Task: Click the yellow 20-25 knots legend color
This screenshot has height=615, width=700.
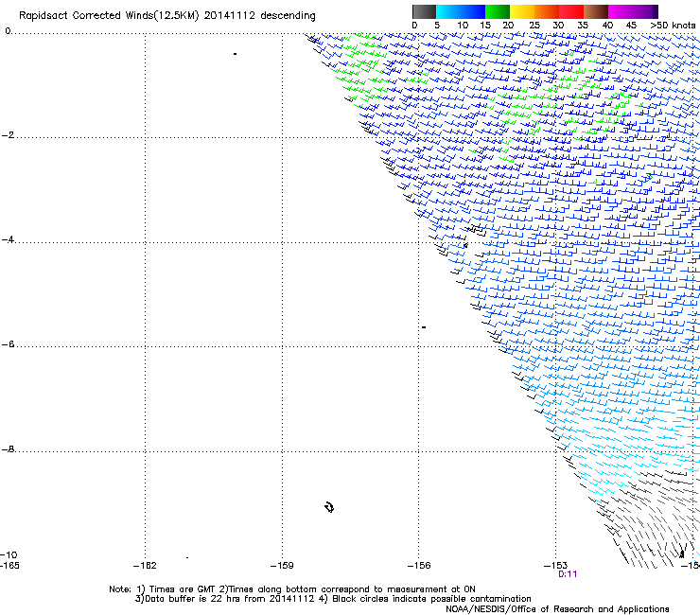Action: pyautogui.click(x=522, y=11)
